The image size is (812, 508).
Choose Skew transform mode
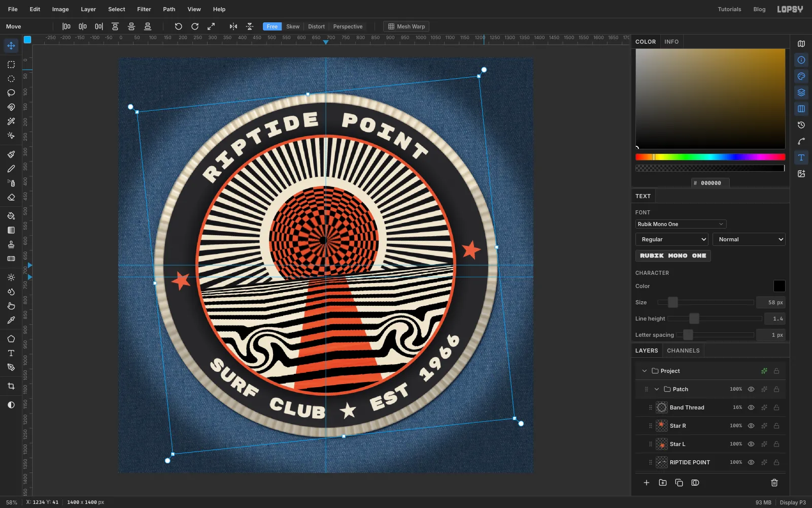point(293,26)
